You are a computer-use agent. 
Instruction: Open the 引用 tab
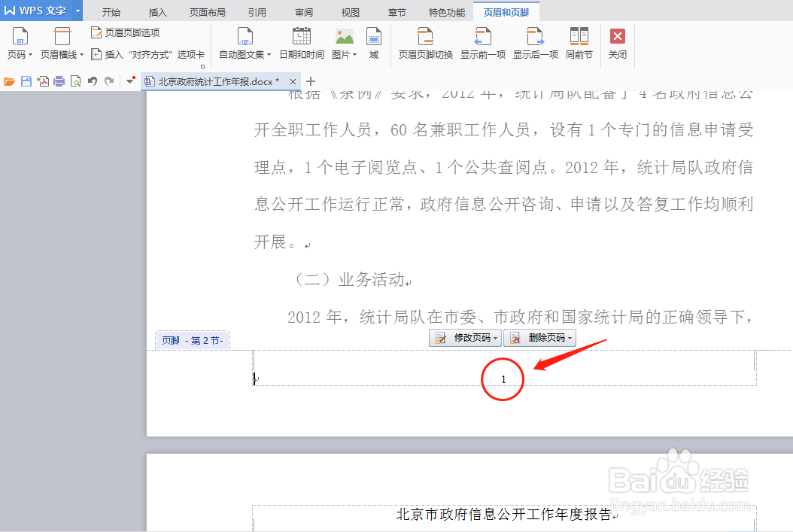(x=257, y=12)
